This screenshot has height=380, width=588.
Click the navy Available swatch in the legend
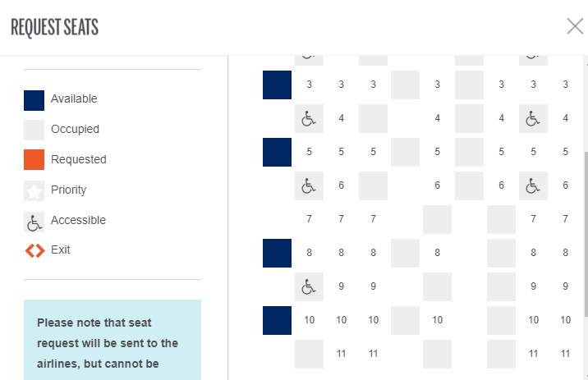[34, 99]
